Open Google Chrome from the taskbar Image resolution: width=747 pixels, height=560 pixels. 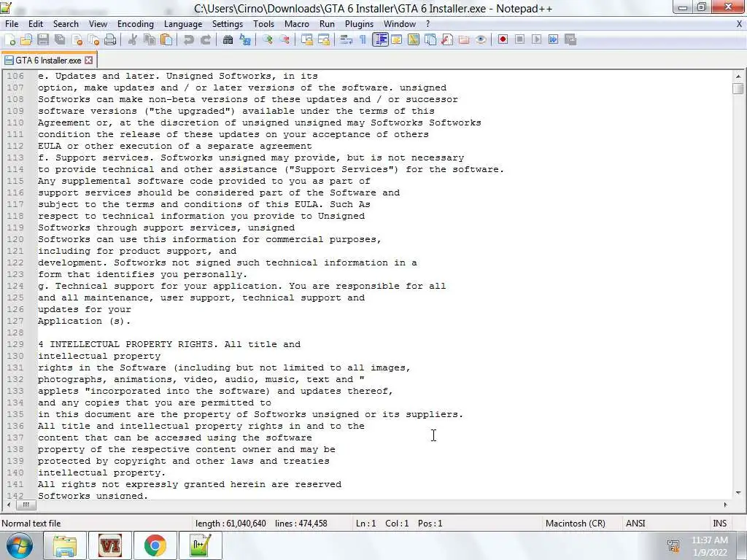coord(155,545)
